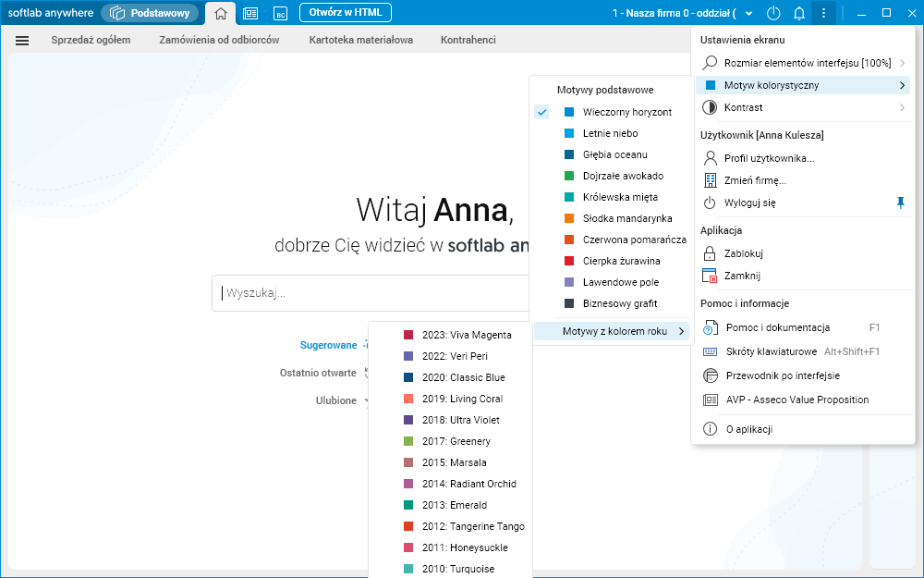This screenshot has width=924, height=578.
Task: Toggle the blue pin next to Wyloguj się
Action: (900, 203)
